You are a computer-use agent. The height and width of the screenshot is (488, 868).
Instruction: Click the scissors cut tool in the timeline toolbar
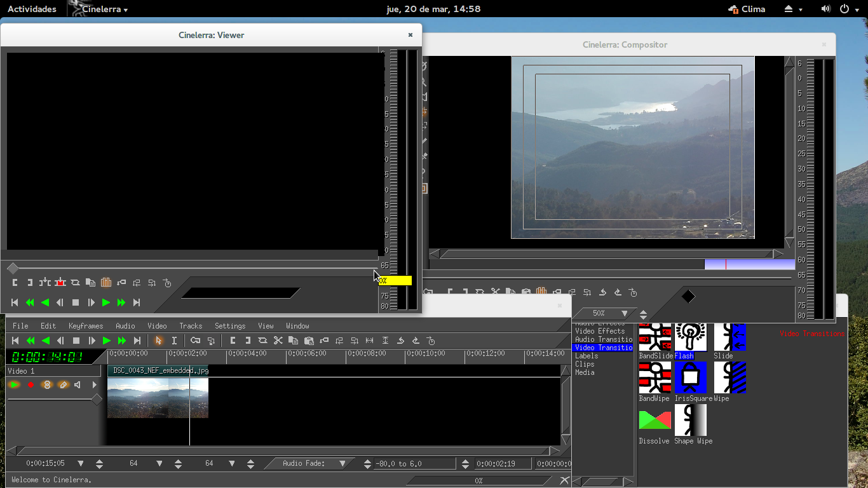[x=278, y=341]
